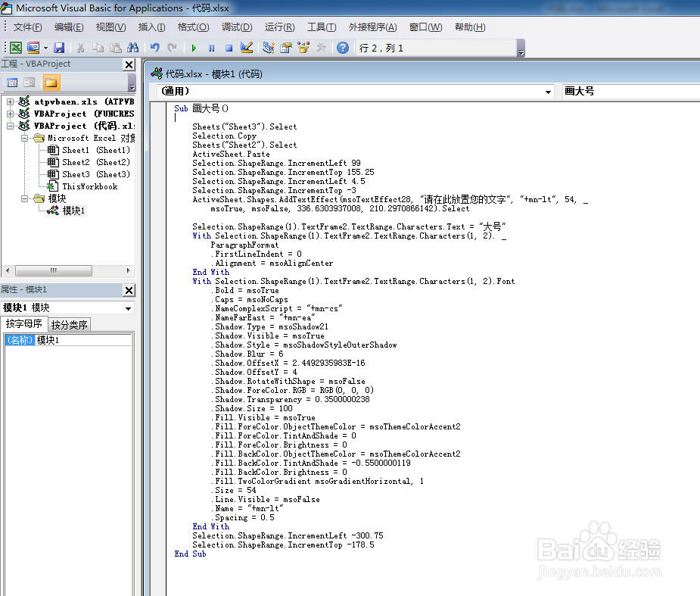The image size is (700, 596).
Task: Click the Copy toolbar icon
Action: [x=98, y=48]
